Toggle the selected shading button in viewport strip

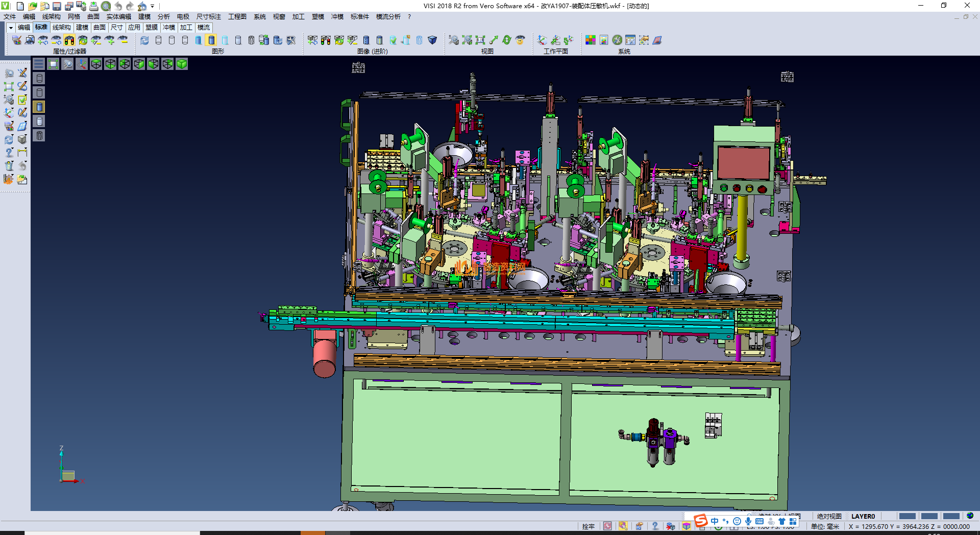pos(39,107)
